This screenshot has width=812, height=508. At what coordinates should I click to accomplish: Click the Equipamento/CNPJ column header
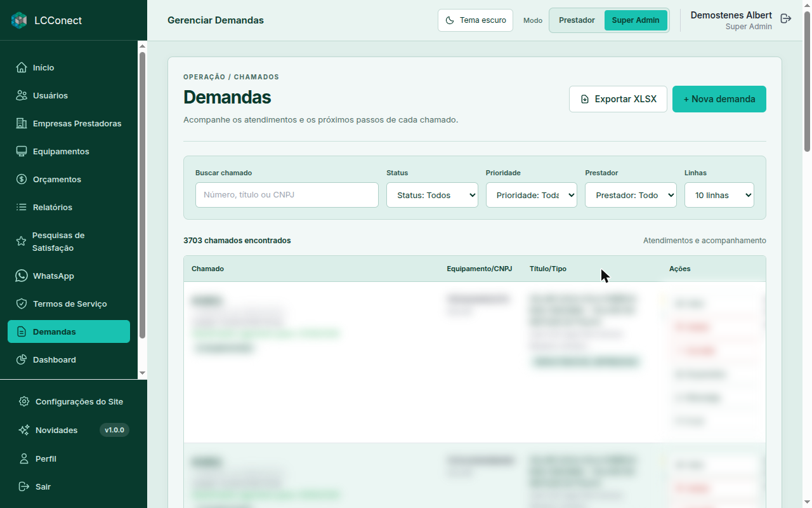pos(479,269)
